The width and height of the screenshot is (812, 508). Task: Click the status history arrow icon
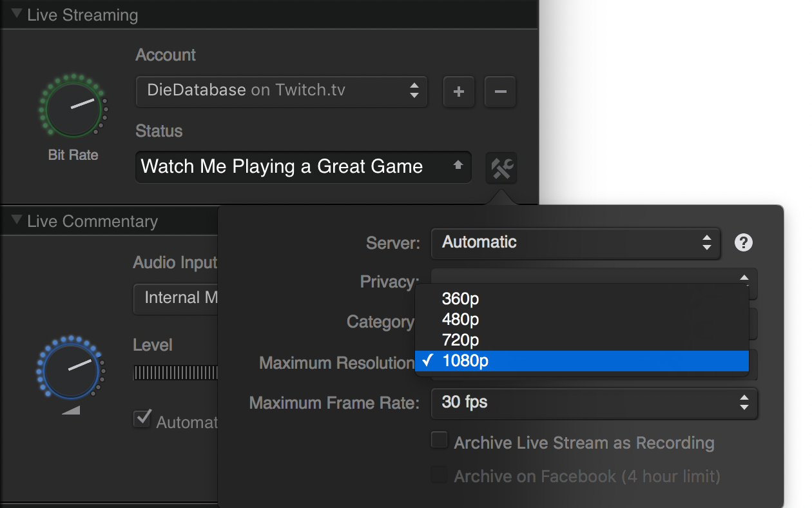(x=458, y=166)
